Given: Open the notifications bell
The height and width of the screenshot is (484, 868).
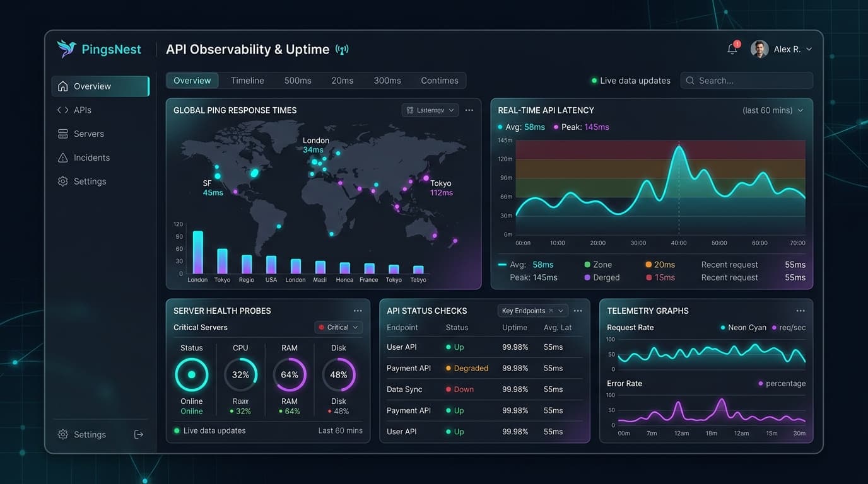Looking at the screenshot, I should pos(732,49).
